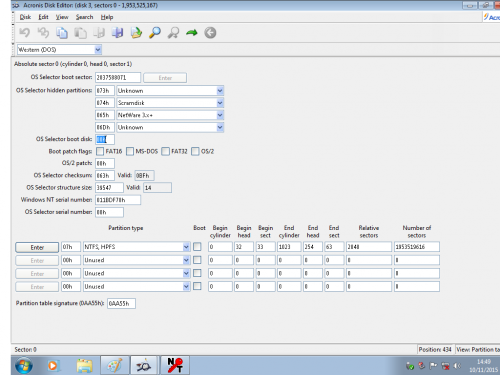
Task: Check the FAT32 boot patch flag
Action: point(165,151)
